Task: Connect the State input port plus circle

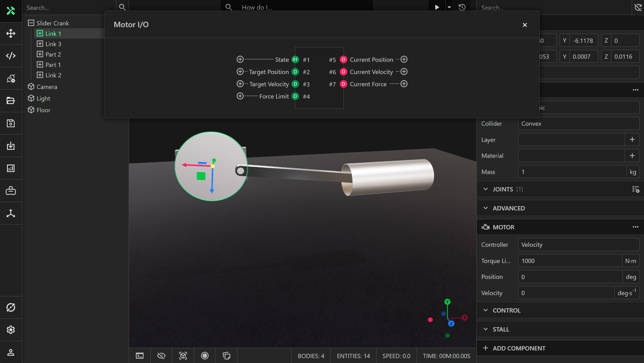Action: click(x=240, y=59)
